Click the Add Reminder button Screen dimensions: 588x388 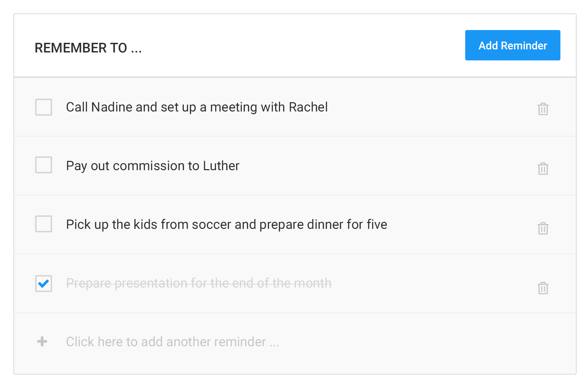point(512,45)
